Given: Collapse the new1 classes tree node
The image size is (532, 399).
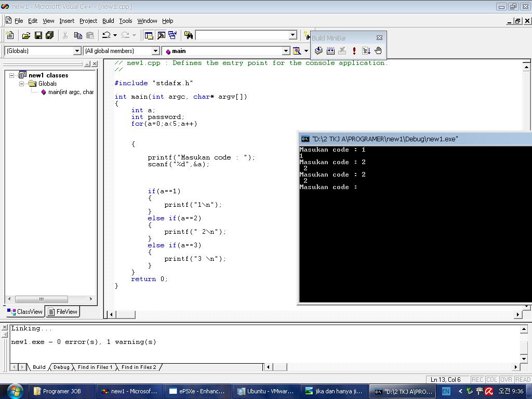Looking at the screenshot, I should pos(12,75).
